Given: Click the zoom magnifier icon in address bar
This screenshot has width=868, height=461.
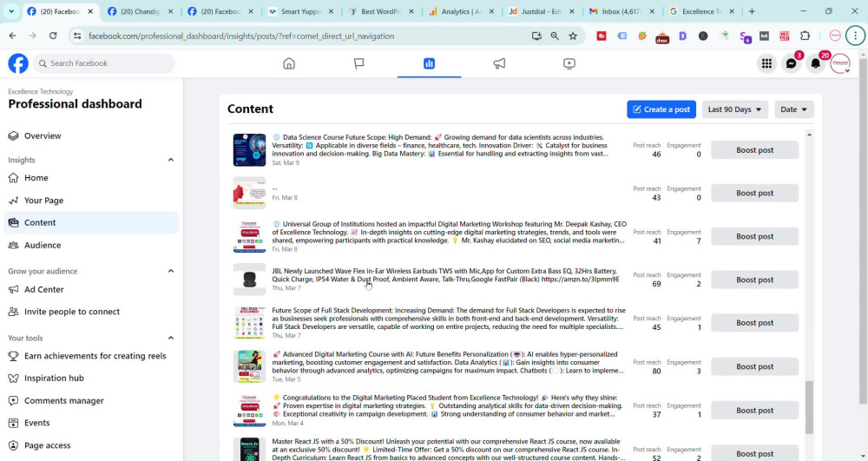Looking at the screenshot, I should (555, 36).
